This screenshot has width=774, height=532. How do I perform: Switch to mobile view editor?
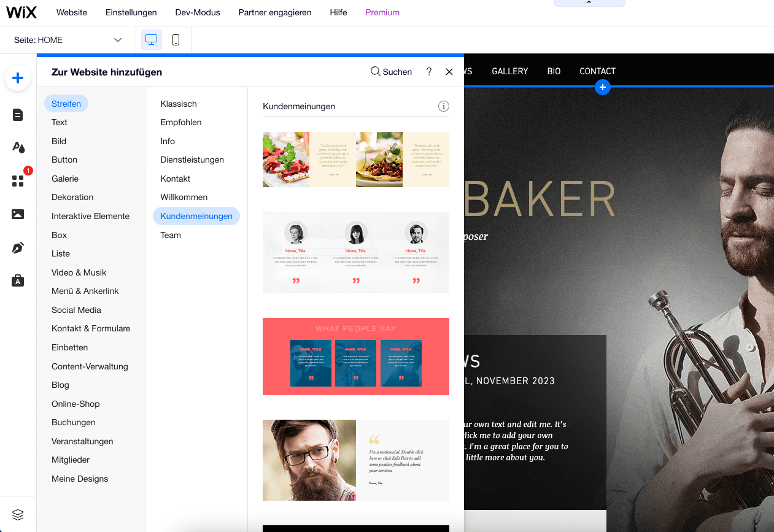tap(176, 40)
